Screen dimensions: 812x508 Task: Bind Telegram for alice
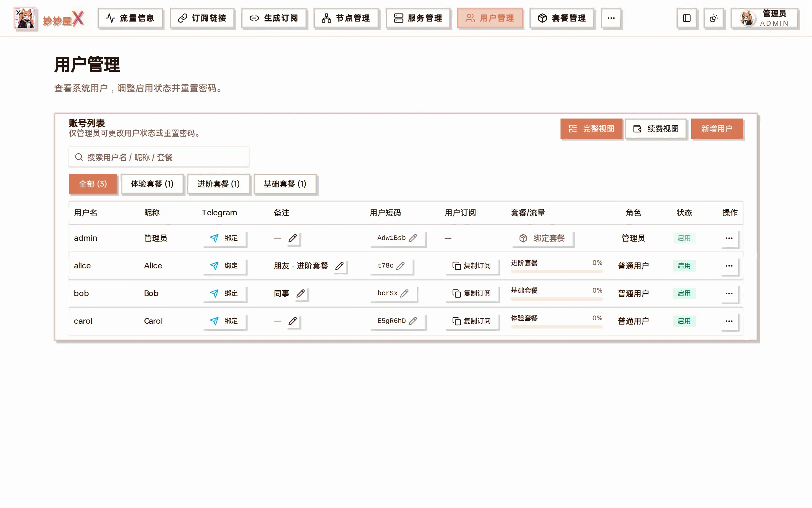[x=224, y=266]
